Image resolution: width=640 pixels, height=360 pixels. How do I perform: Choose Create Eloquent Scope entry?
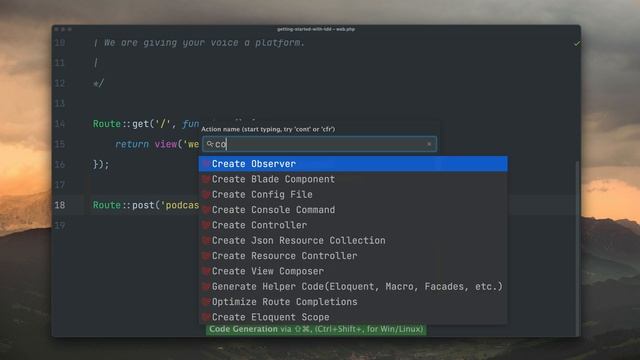[x=353, y=317]
